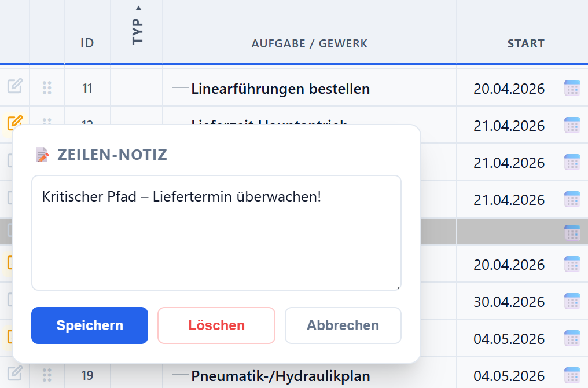Open the date picker for 04.05.2026
588x388 pixels.
572,339
